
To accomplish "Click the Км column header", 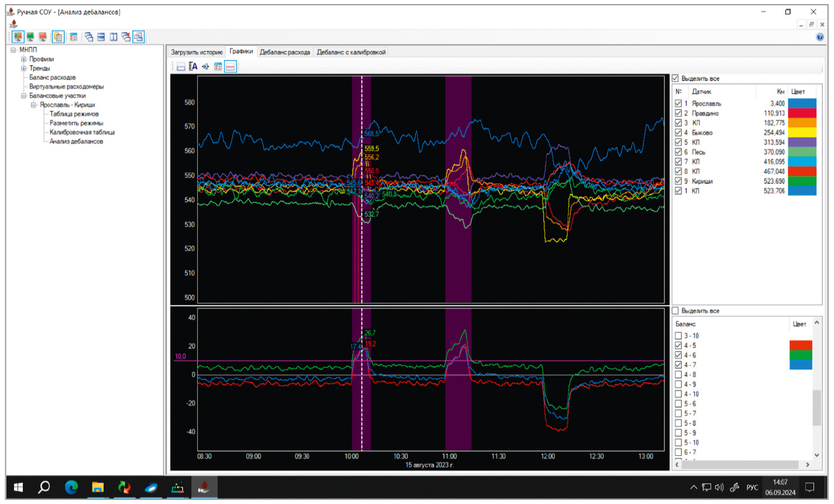I will pyautogui.click(x=780, y=91).
